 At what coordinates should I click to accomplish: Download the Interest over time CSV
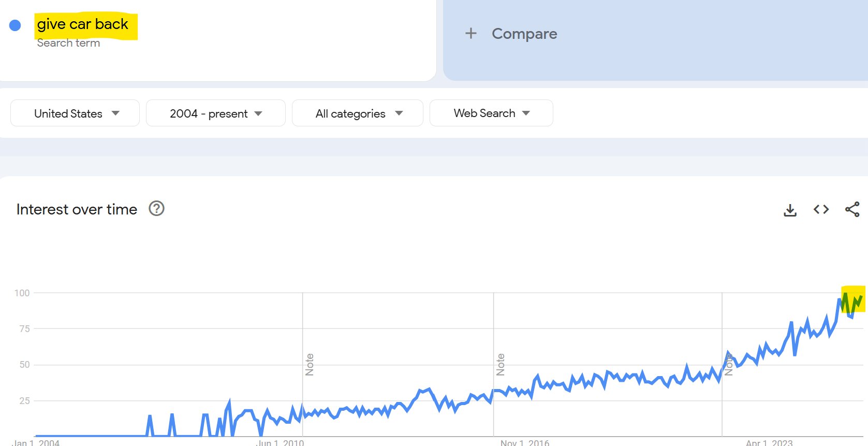[790, 210]
